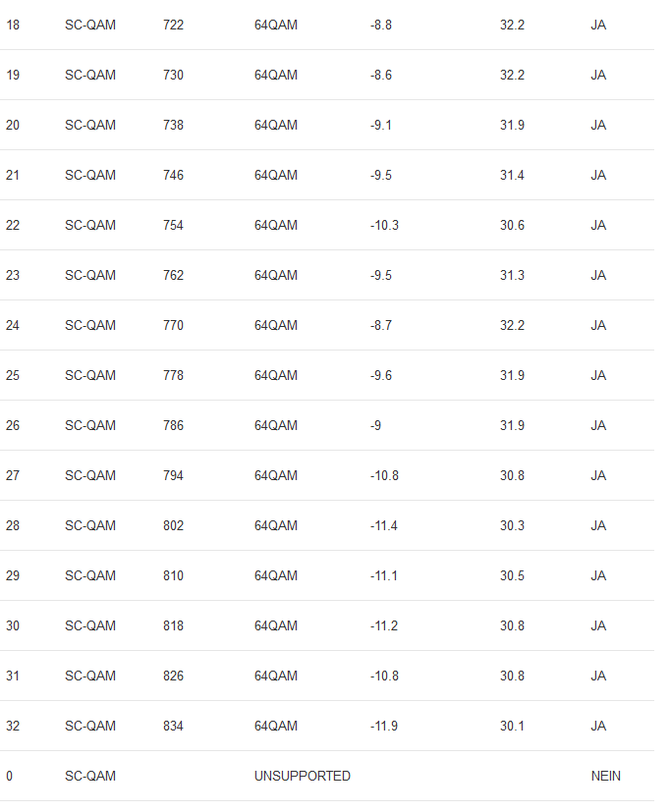Click channel 0 row number
The height and width of the screenshot is (812, 670).
pos(9,776)
